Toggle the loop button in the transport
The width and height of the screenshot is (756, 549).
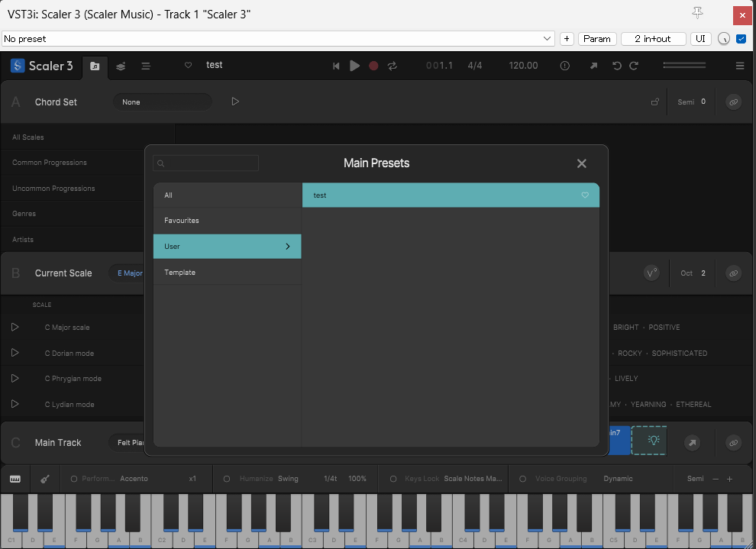click(x=393, y=66)
